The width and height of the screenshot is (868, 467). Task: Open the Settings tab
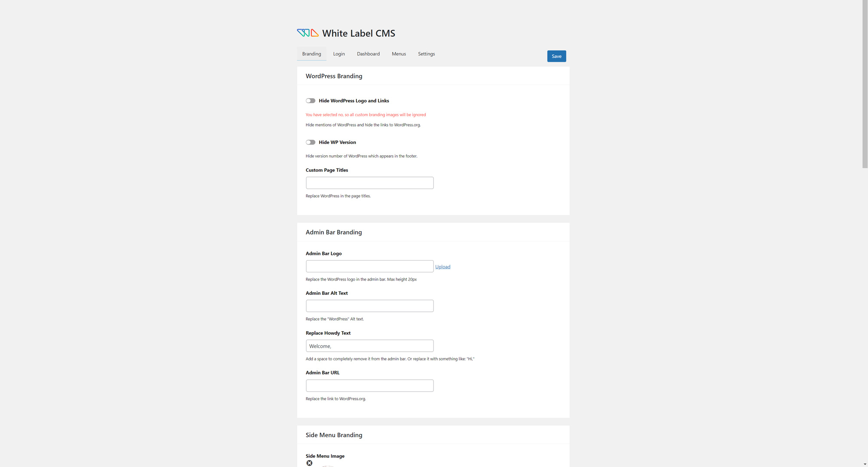pyautogui.click(x=426, y=54)
